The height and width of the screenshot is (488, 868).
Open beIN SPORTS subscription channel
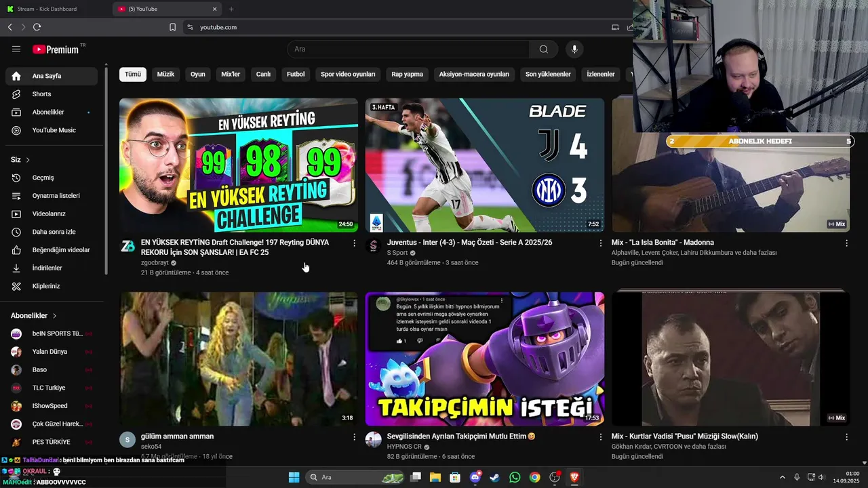coord(52,333)
